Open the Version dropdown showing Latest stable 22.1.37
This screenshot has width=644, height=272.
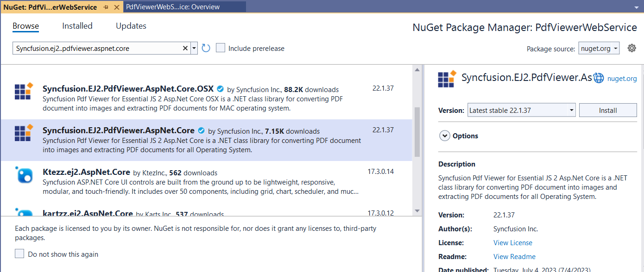521,110
